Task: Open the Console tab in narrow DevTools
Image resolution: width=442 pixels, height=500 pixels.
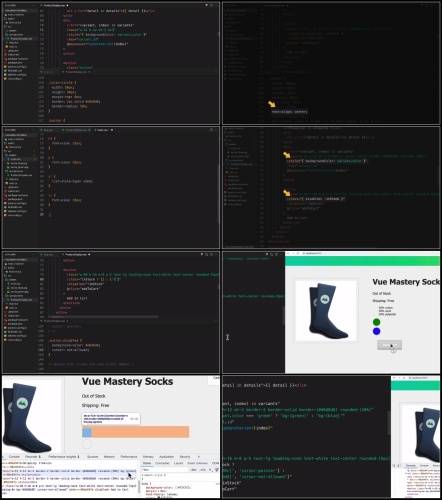Action: 424,465
